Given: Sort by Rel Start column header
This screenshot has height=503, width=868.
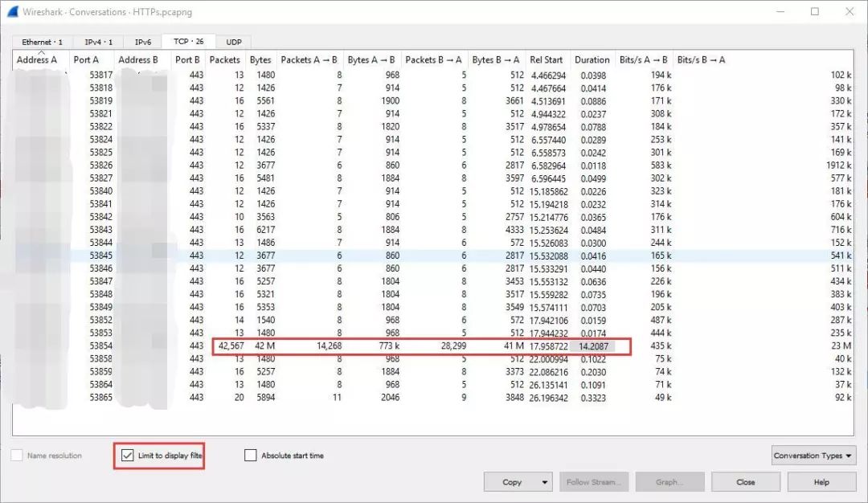Looking at the screenshot, I should pos(547,59).
